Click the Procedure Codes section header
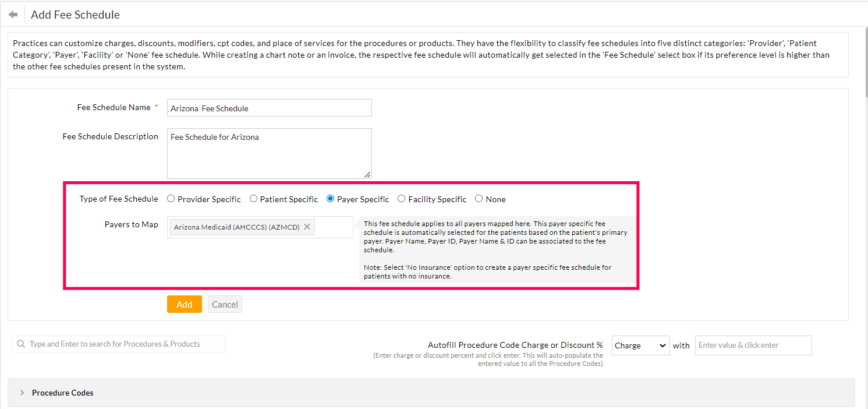 pyautogui.click(x=62, y=392)
